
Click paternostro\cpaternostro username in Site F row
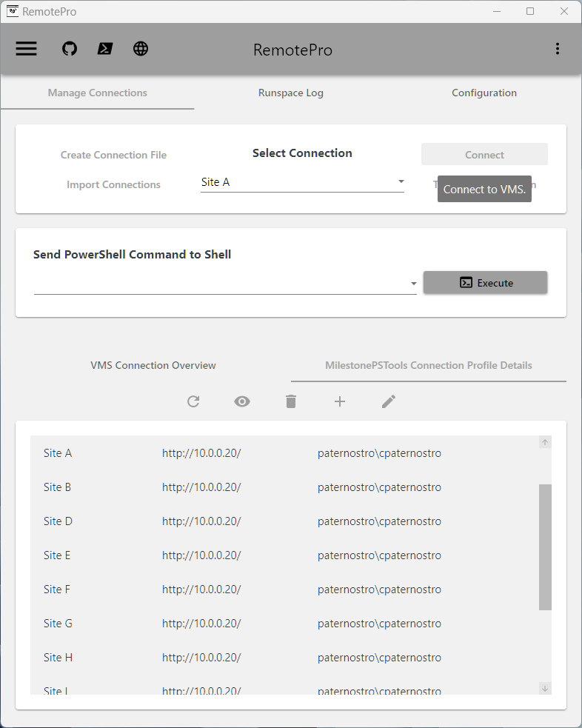[379, 590]
